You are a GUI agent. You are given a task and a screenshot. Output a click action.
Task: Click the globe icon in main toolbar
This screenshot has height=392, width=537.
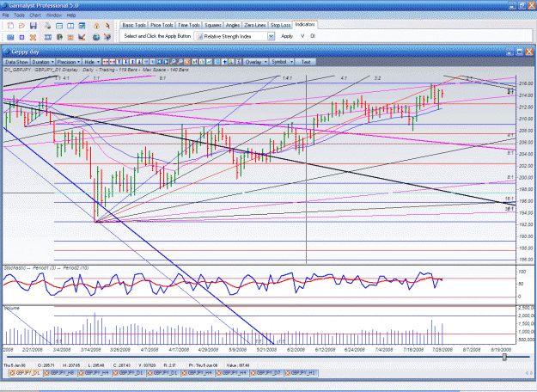96,37
